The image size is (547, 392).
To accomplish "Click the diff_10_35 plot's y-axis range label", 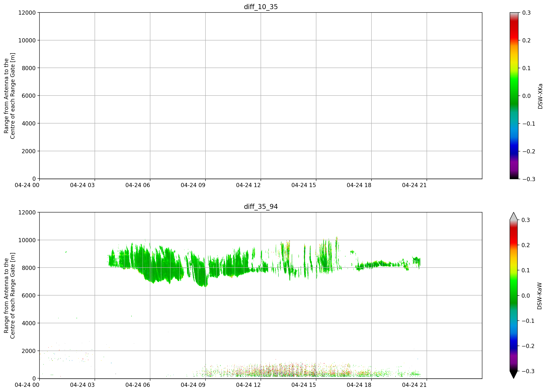I will tap(9, 96).
